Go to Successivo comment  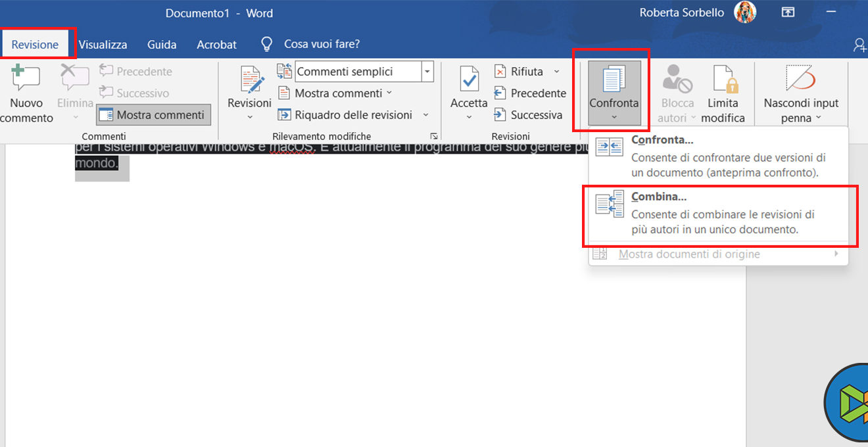click(x=134, y=93)
